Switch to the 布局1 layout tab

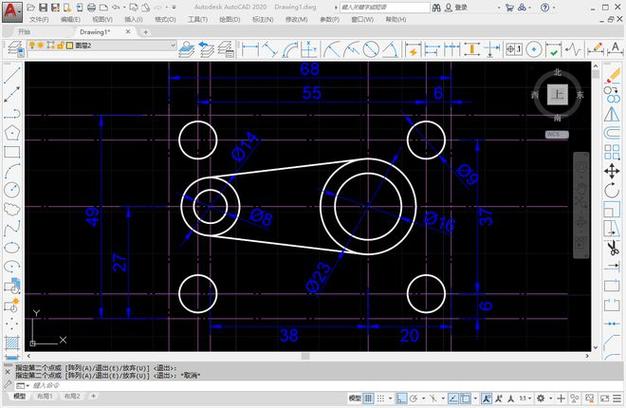[x=44, y=397]
